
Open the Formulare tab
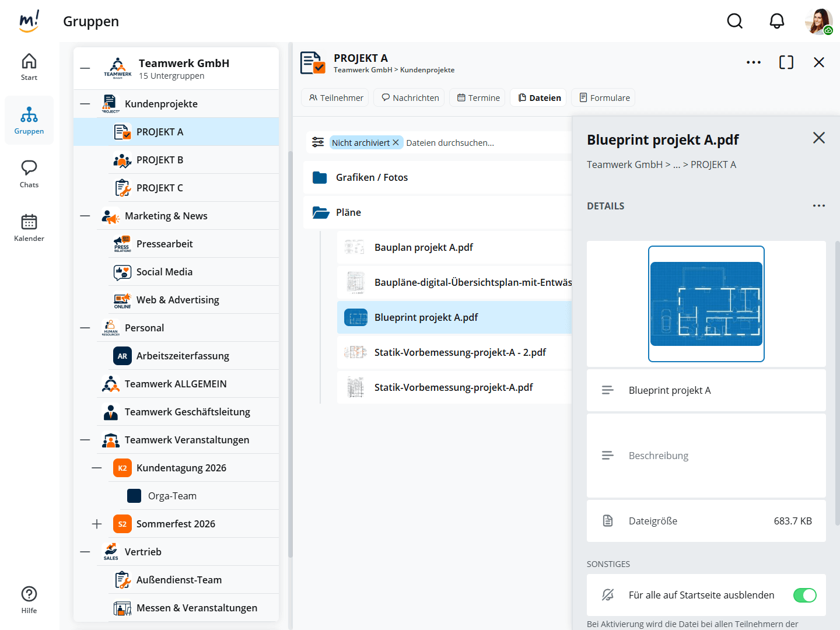[604, 98]
